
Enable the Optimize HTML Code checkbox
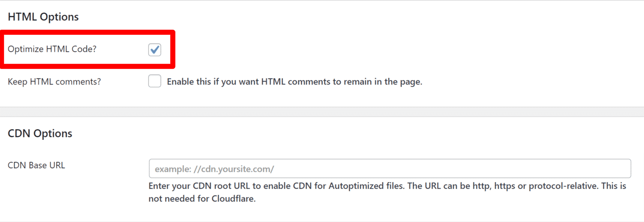pyautogui.click(x=154, y=49)
